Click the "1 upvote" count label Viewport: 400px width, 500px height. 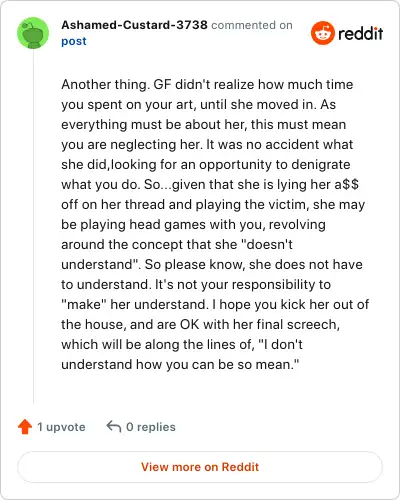tap(61, 427)
